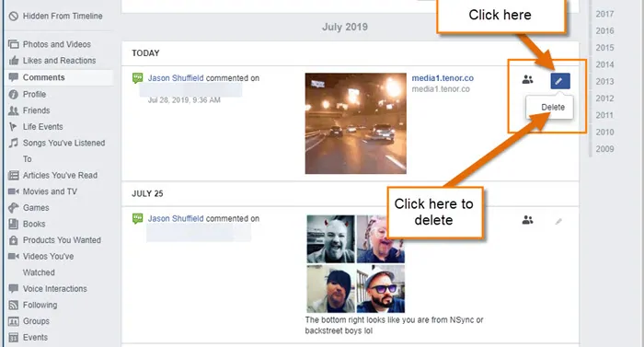Click the Hidden From Timeline icon
This screenshot has width=644, height=347.
14,16
